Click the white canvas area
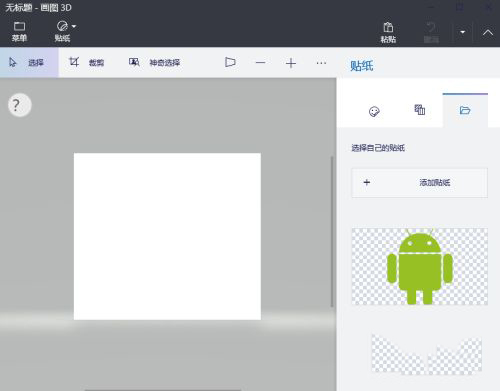The image size is (500, 391). click(x=167, y=236)
